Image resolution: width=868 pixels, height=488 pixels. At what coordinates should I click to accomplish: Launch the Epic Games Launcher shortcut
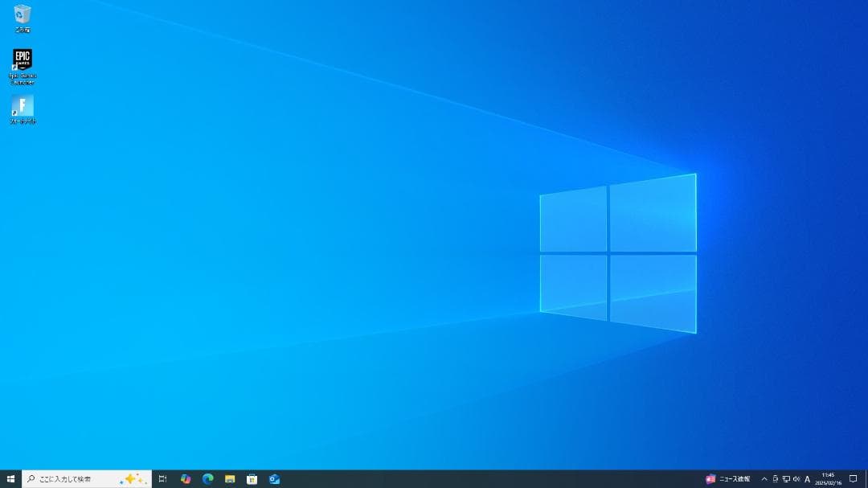23,63
